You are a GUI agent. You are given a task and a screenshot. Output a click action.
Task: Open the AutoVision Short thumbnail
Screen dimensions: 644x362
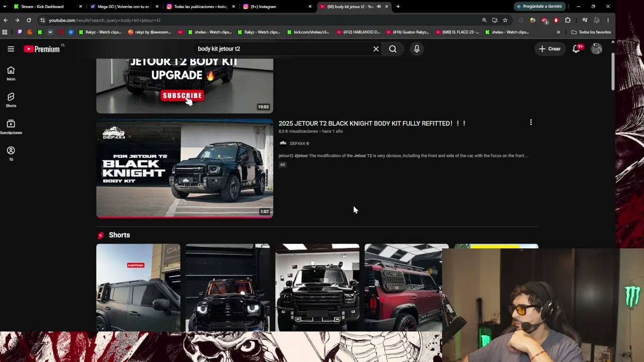coord(138,288)
